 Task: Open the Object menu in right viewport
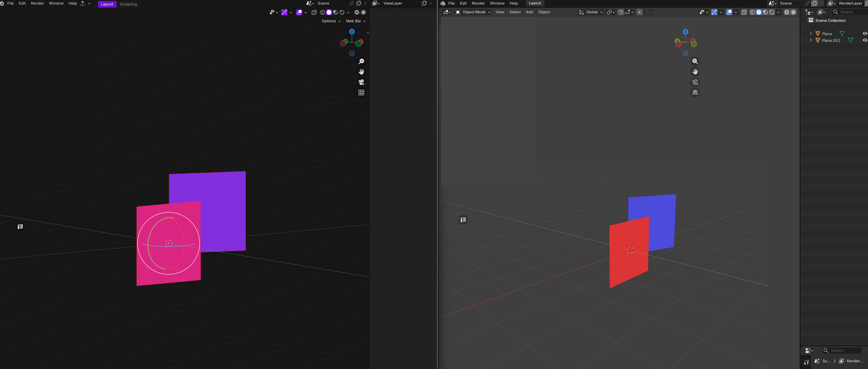point(544,12)
